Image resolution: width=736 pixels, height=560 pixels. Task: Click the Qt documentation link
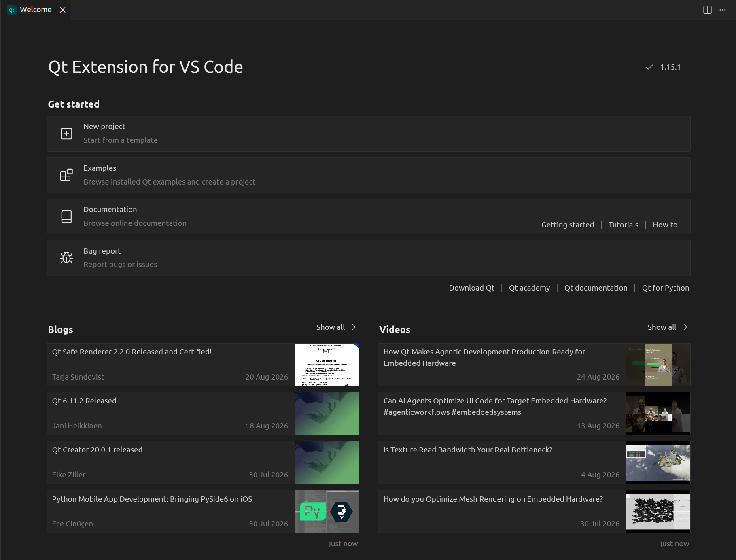tap(596, 288)
